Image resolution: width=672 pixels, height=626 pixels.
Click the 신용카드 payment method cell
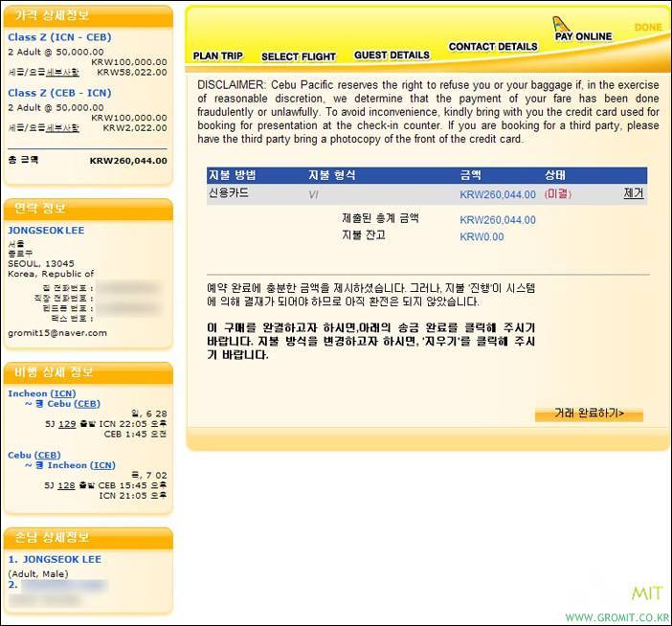click(229, 192)
